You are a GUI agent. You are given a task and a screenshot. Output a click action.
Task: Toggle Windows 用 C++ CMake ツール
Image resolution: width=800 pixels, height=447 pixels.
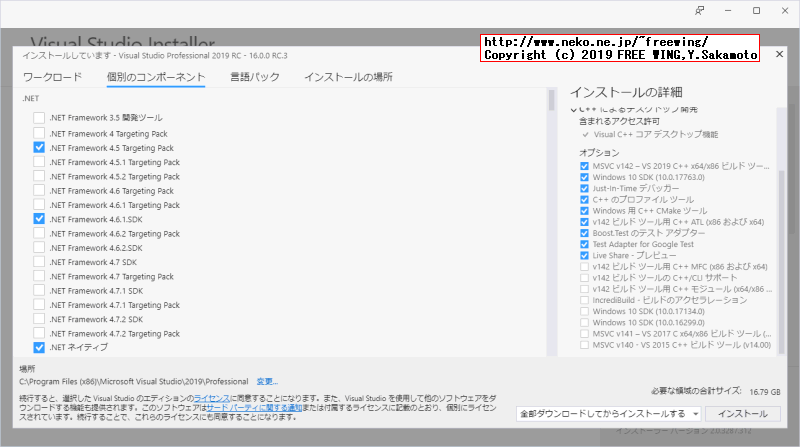click(x=584, y=211)
